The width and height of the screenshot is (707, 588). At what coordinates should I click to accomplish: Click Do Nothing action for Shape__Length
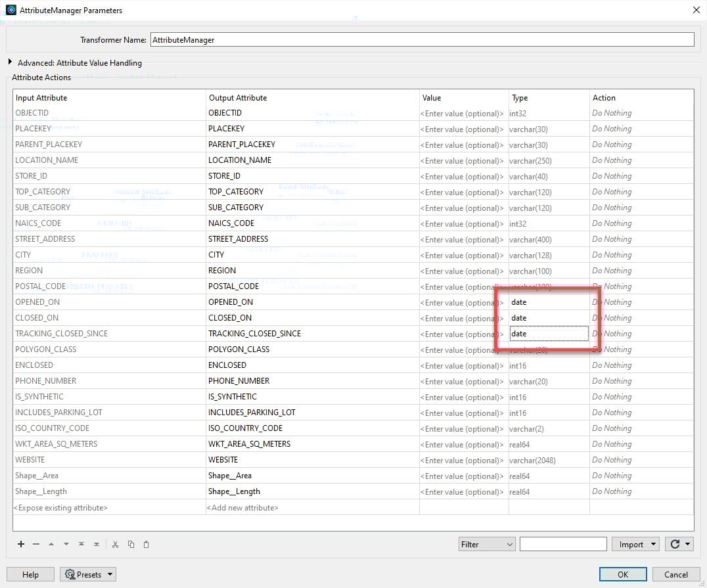pyautogui.click(x=641, y=491)
